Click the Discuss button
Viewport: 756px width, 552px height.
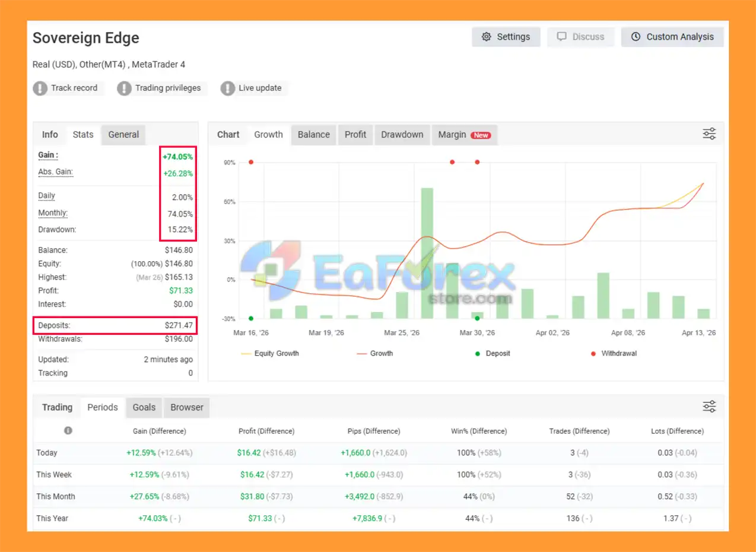pos(580,37)
